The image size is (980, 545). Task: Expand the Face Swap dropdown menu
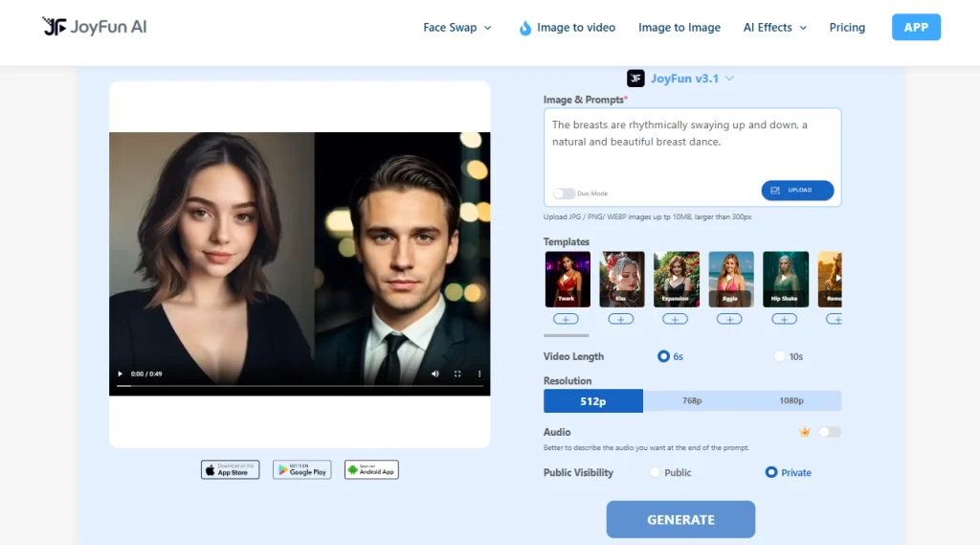click(457, 28)
